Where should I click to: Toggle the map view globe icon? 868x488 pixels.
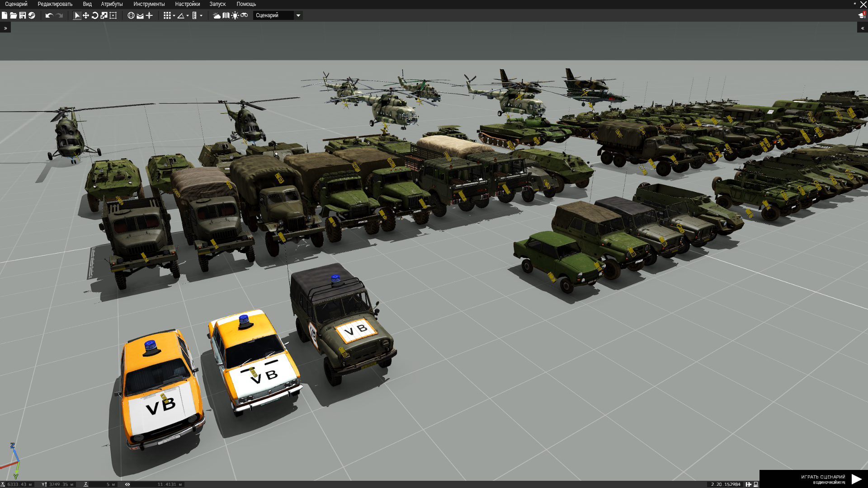tap(131, 15)
